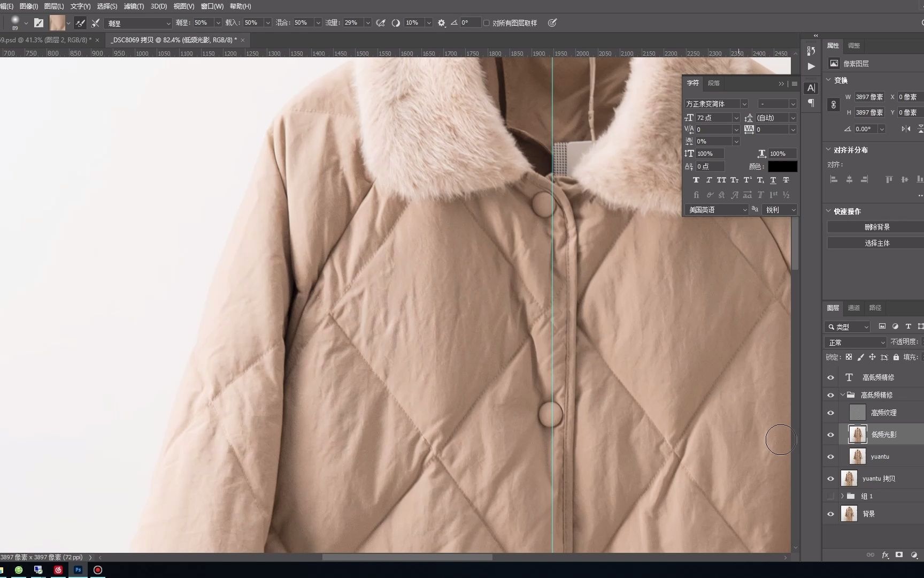This screenshot has width=924, height=578.
Task: Click the Character panel dock icon
Action: point(811,88)
